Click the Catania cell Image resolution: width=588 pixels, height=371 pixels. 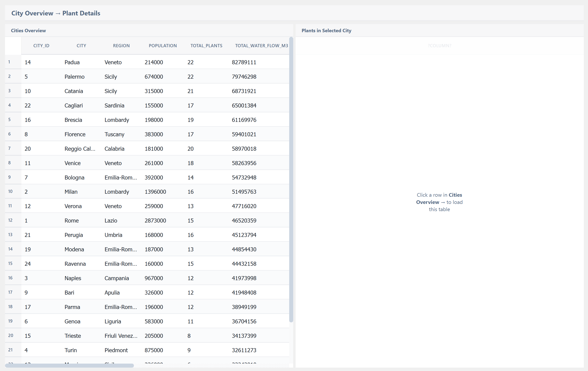[x=73, y=91]
